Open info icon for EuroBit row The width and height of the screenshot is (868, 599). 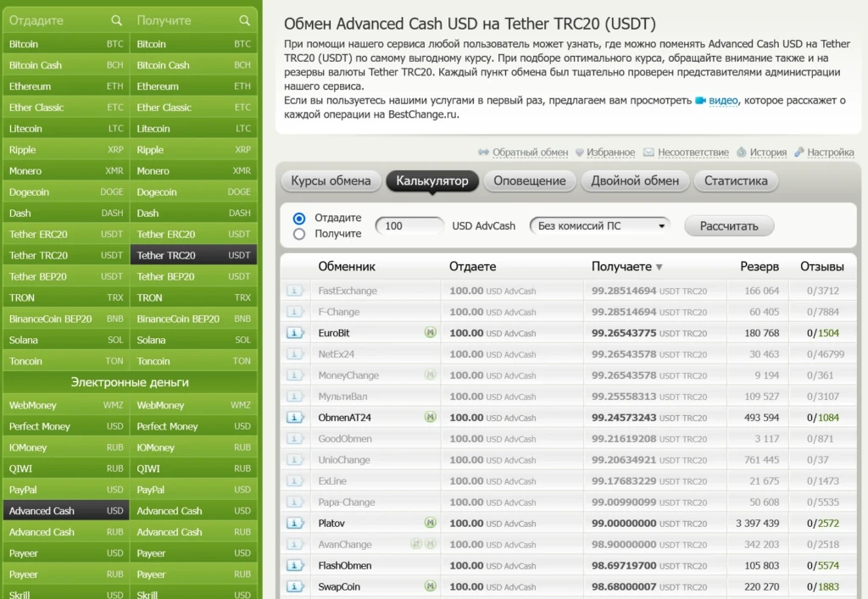tap(295, 333)
